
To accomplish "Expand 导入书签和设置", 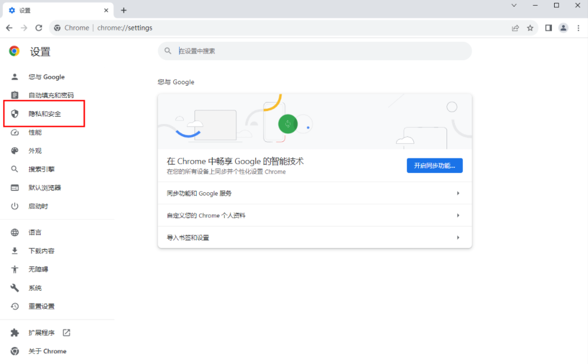I will [314, 237].
